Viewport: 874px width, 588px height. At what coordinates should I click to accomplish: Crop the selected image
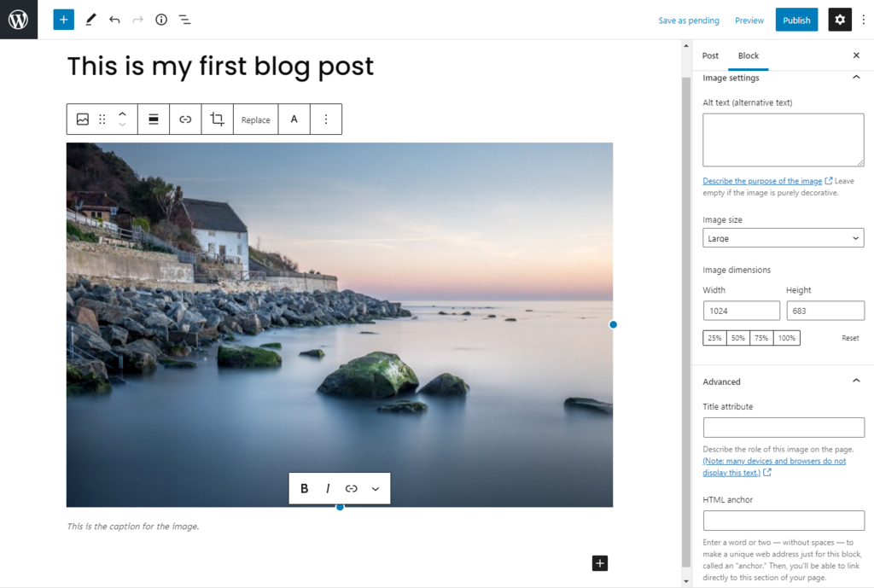point(217,119)
